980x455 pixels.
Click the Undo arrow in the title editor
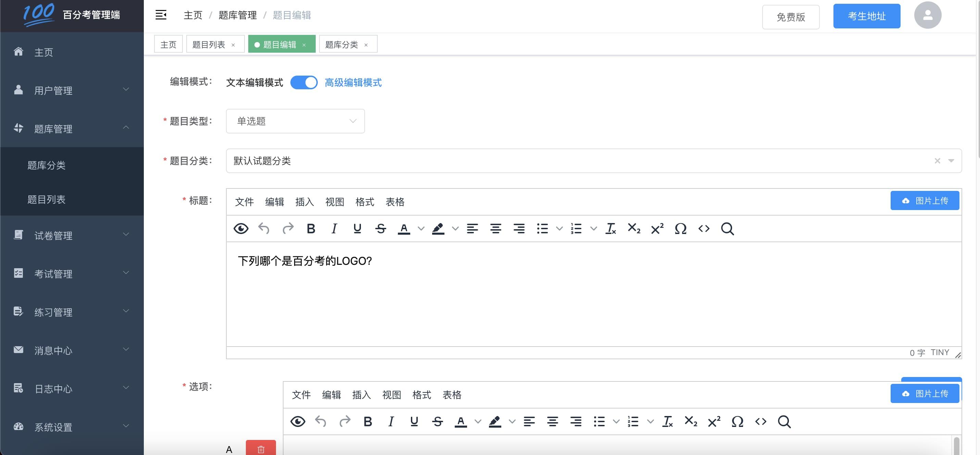tap(264, 229)
